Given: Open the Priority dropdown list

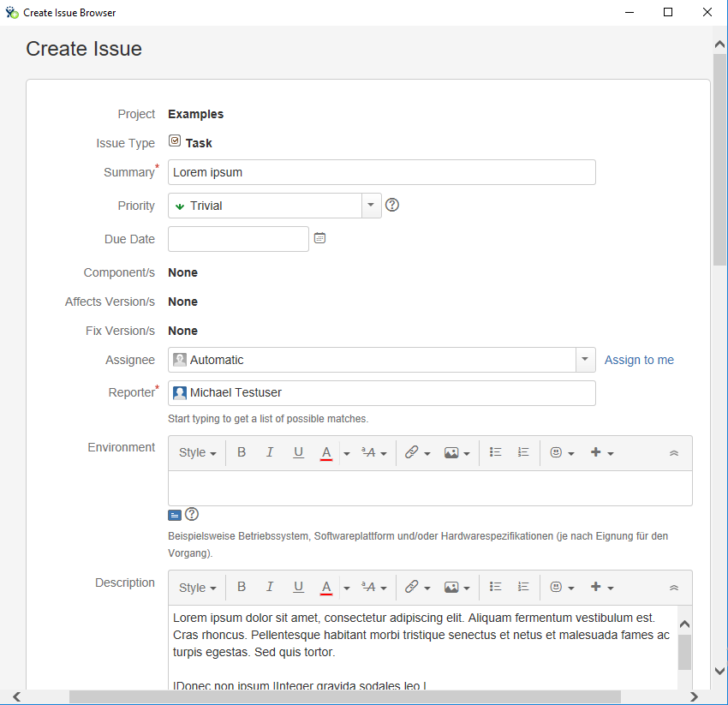Looking at the screenshot, I should click(371, 206).
